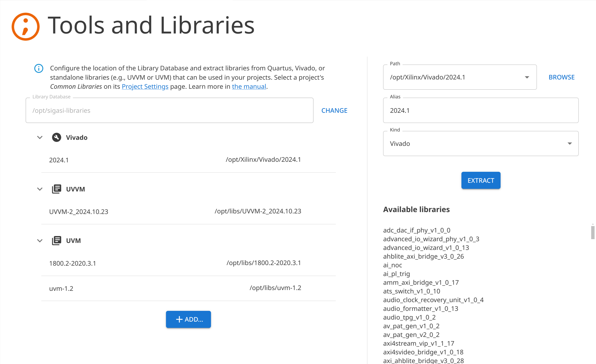The height and width of the screenshot is (364, 596).
Task: Click the EXTRACT button
Action: coord(481,180)
